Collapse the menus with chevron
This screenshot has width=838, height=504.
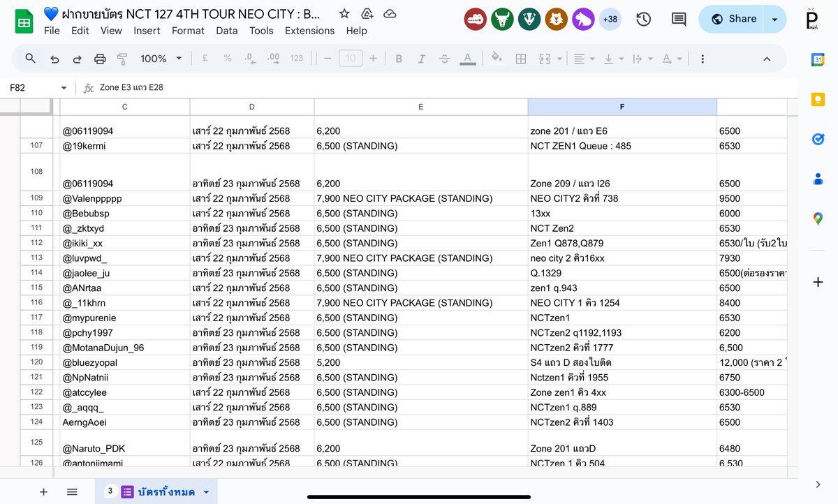(767, 59)
